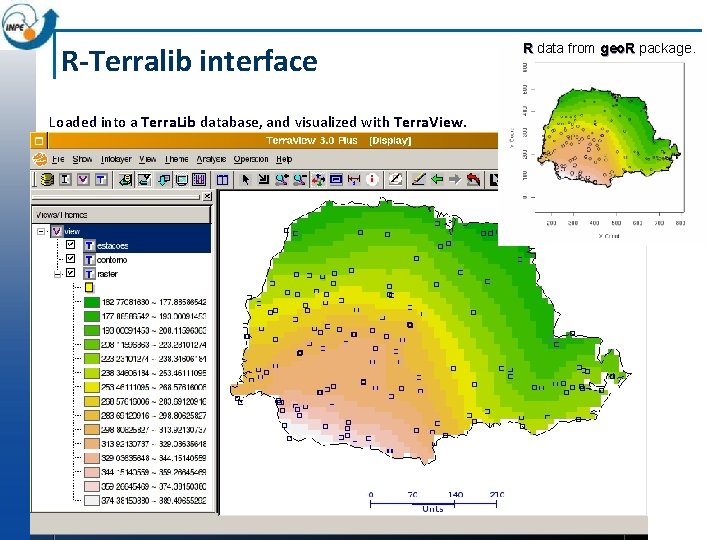
Task: Click the red curved undo arrow icon
Action: pyautogui.click(x=473, y=180)
